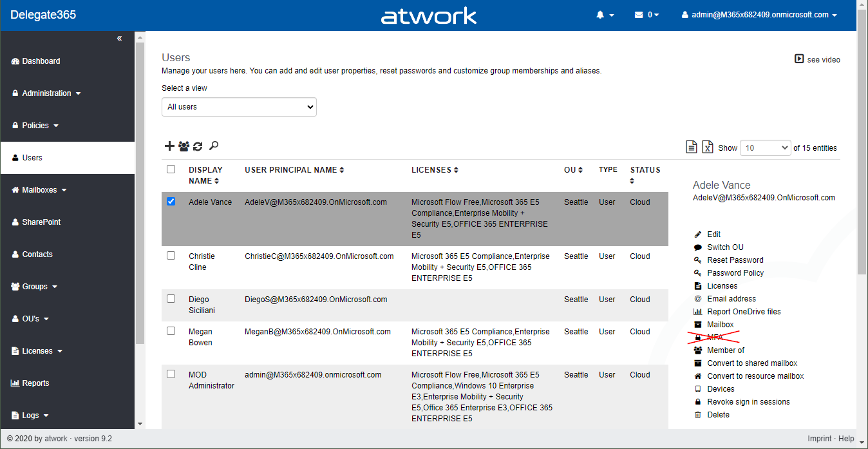Toggle the select-all checkbox in table header
Screen dimensions: 868x449
pyautogui.click(x=171, y=169)
